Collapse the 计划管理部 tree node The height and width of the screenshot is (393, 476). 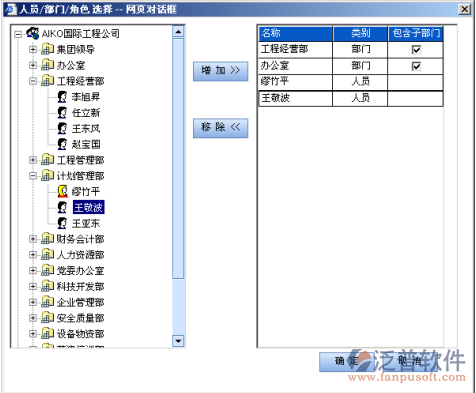pos(33,176)
